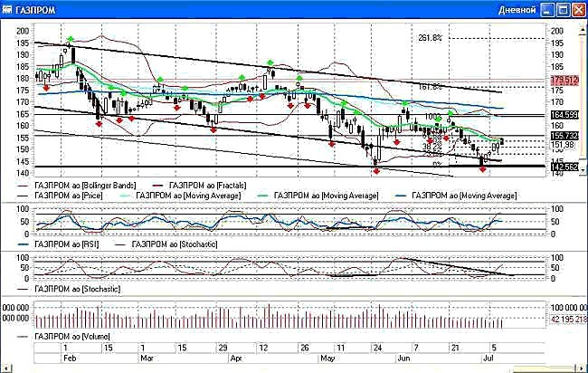The image size is (588, 373).
Task: Click the Jul month label on time axis
Action: pyautogui.click(x=488, y=358)
